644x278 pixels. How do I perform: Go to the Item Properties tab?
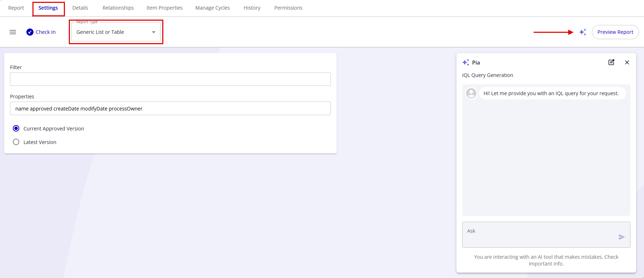pyautogui.click(x=164, y=8)
